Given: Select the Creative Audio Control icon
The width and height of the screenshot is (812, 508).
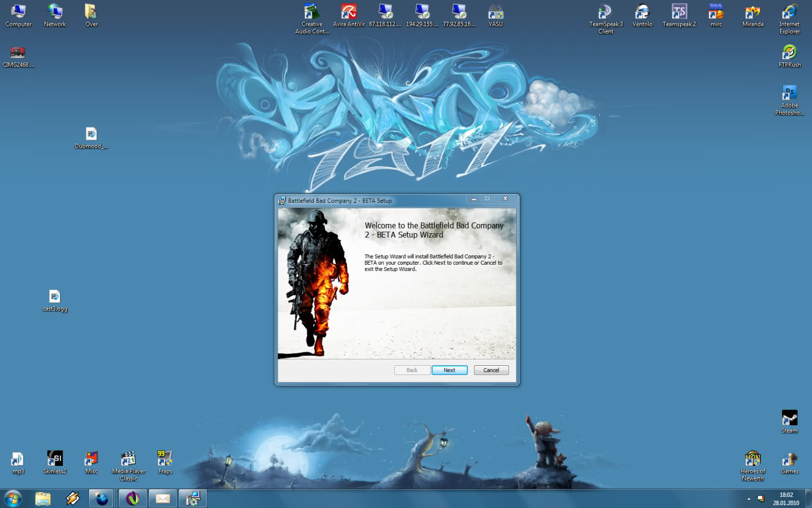Looking at the screenshot, I should tap(312, 19).
